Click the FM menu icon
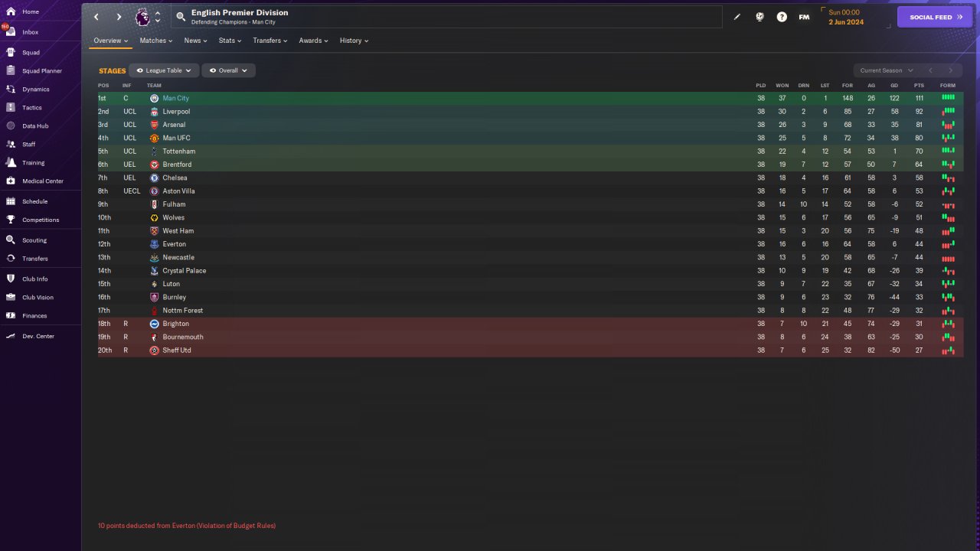 click(x=804, y=17)
